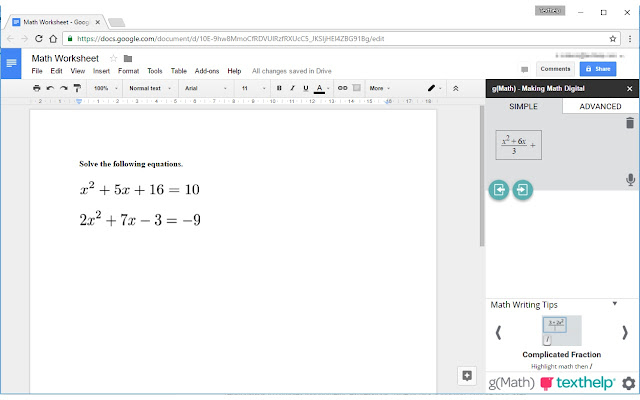Switch to the ADVANCED tab
This screenshot has height=400, width=640.
(x=600, y=106)
